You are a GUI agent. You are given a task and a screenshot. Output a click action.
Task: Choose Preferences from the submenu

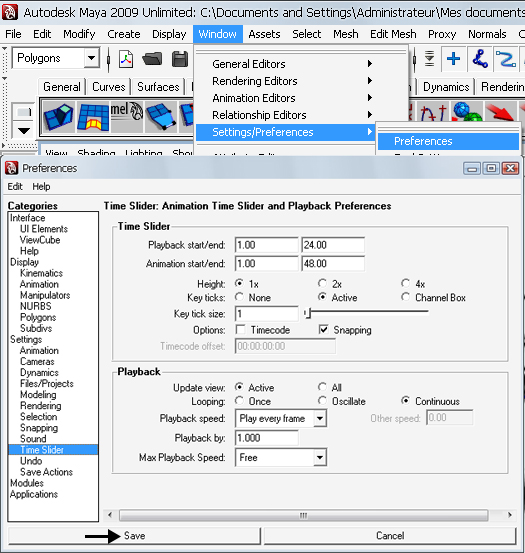(x=448, y=141)
